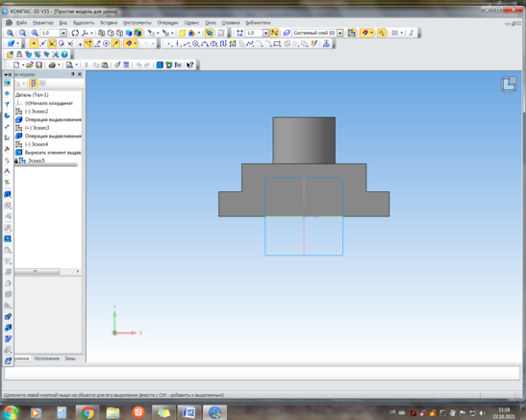Open the Файл menu
This screenshot has width=526, height=420.
click(21, 22)
